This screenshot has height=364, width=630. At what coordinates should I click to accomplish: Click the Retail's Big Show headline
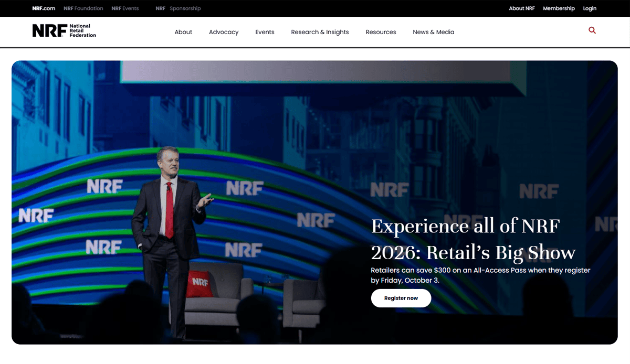tap(472, 239)
